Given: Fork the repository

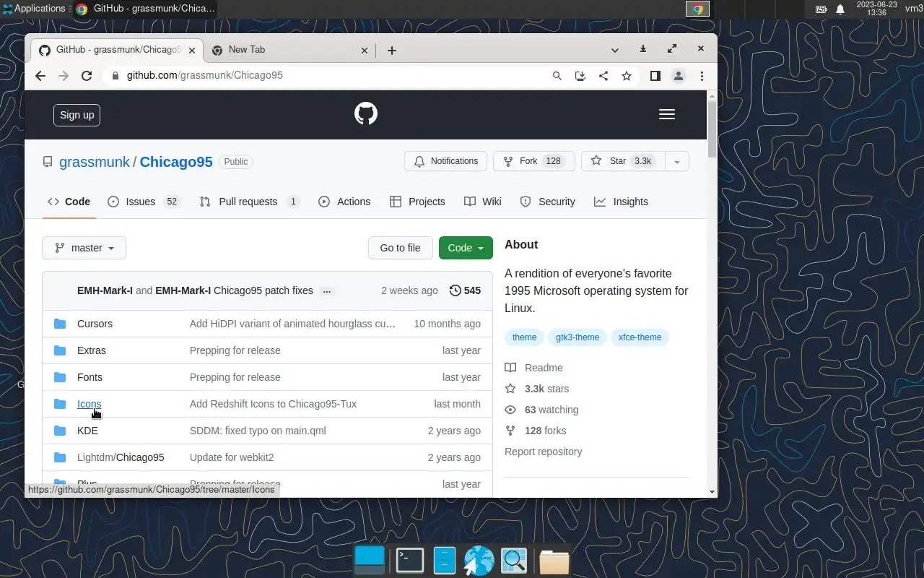Looking at the screenshot, I should [533, 161].
